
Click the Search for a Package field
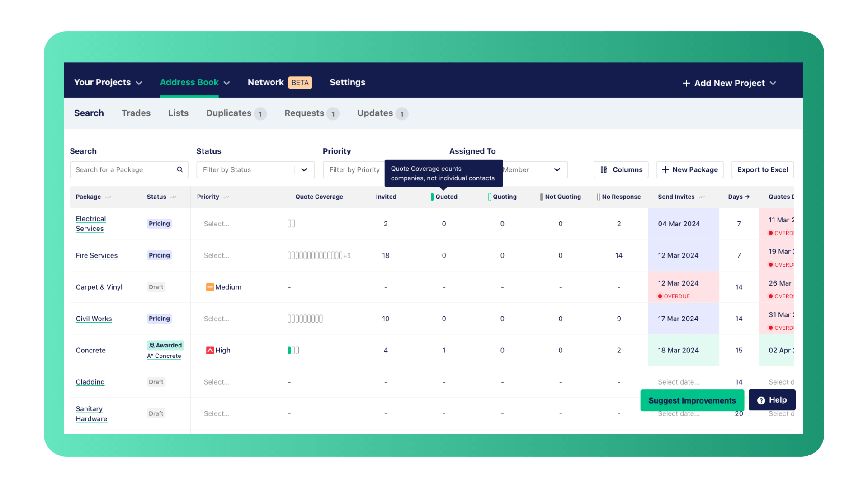tap(123, 169)
